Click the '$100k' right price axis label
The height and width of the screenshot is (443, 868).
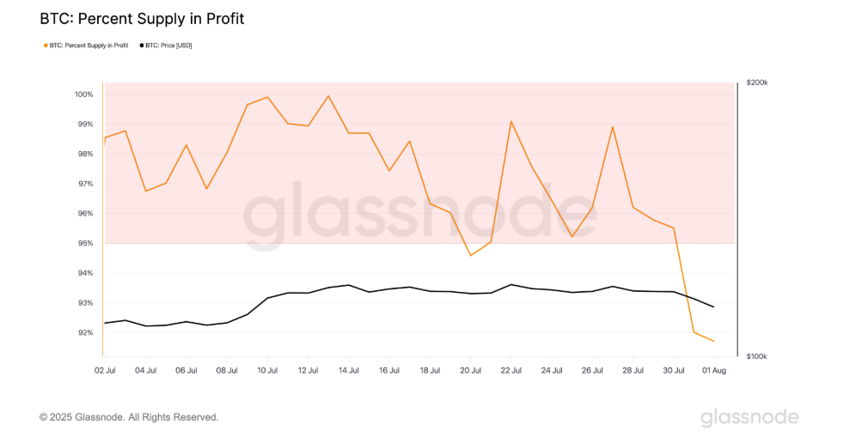pos(756,355)
